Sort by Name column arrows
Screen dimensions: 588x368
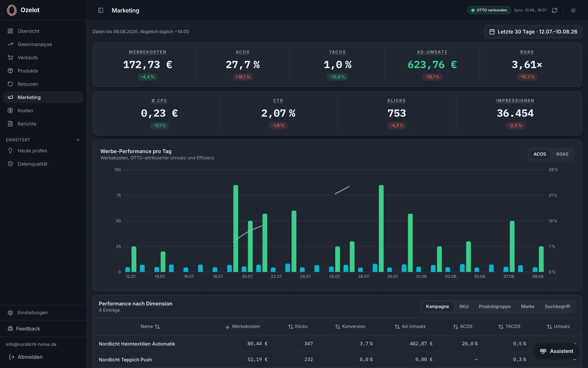[x=157, y=327]
